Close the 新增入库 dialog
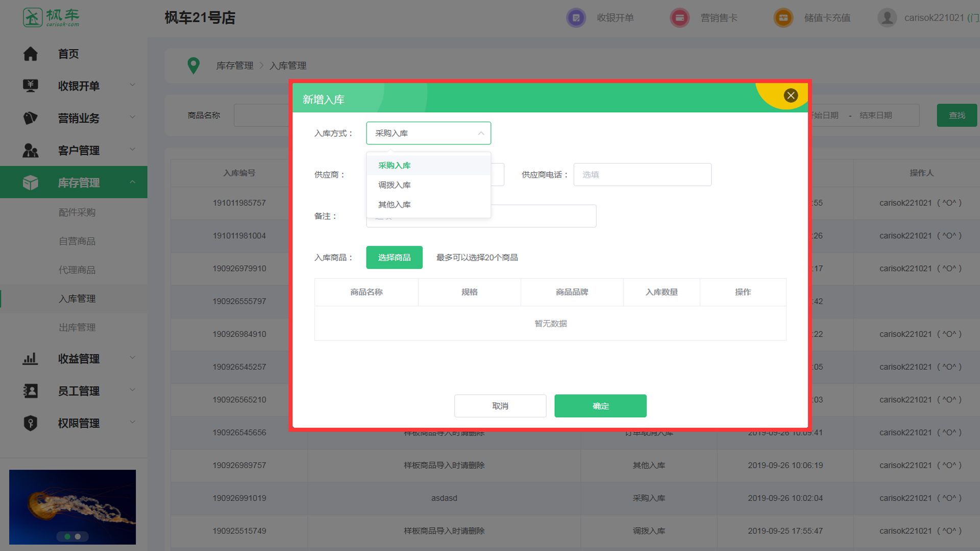Viewport: 980px width, 551px height. (x=791, y=95)
